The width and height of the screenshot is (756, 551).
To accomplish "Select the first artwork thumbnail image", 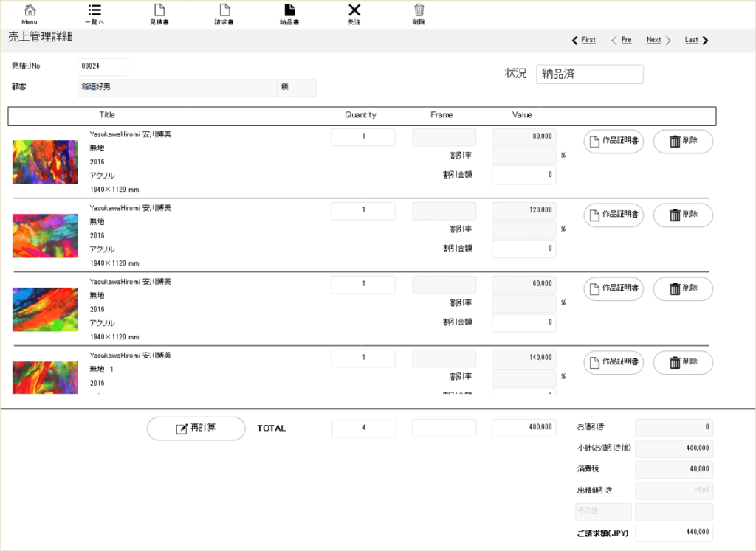I will tap(45, 162).
